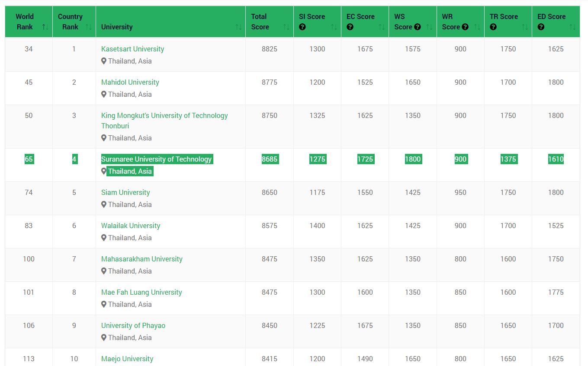Click the University column header label
This screenshot has width=588, height=366.
[x=117, y=27]
